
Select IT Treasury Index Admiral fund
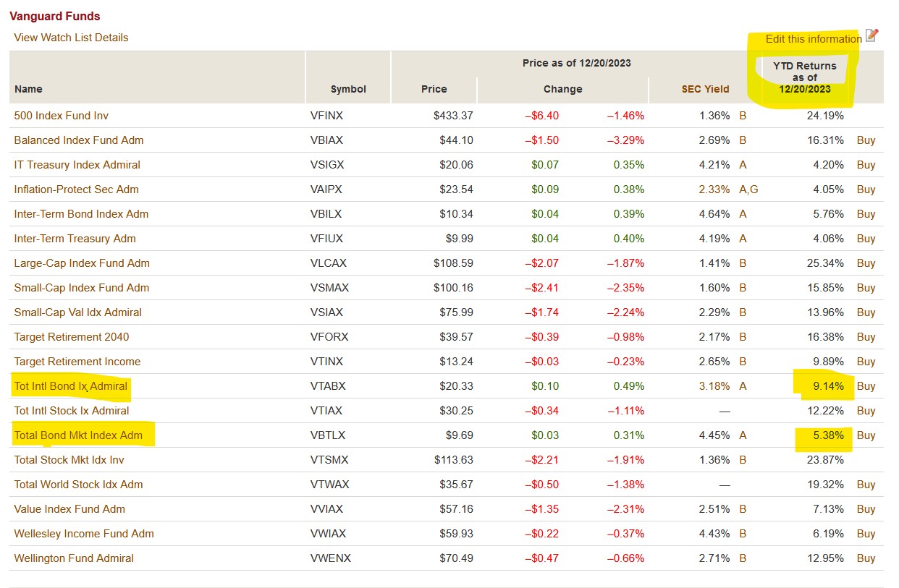tap(77, 165)
